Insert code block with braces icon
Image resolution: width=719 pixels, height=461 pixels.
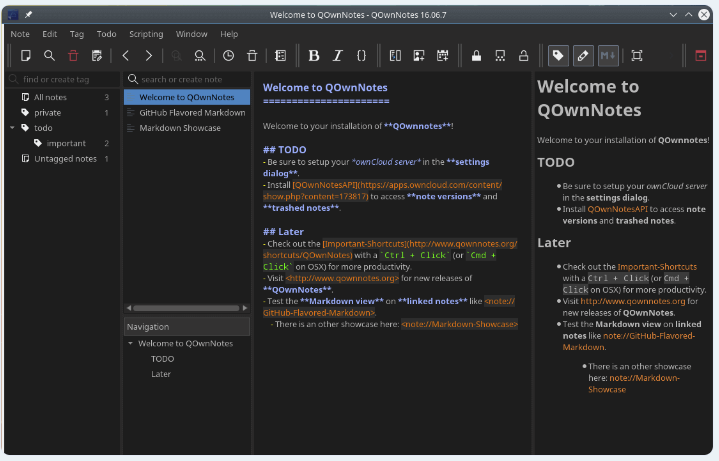click(362, 56)
